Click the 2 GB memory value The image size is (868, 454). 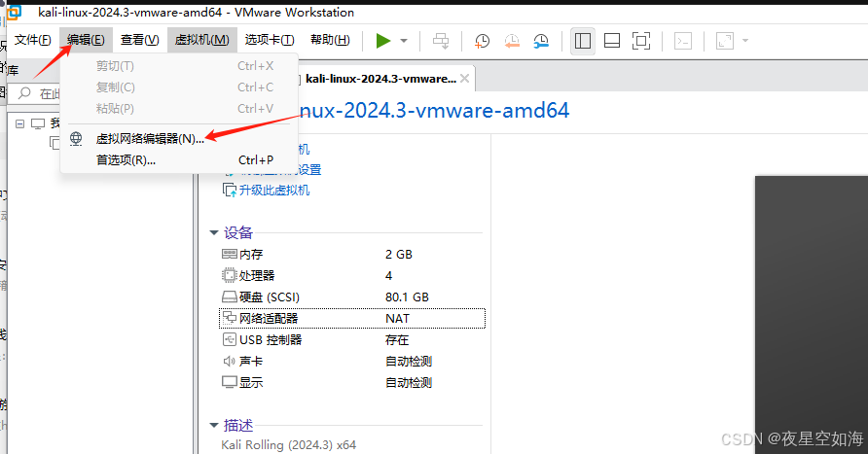[x=399, y=255]
